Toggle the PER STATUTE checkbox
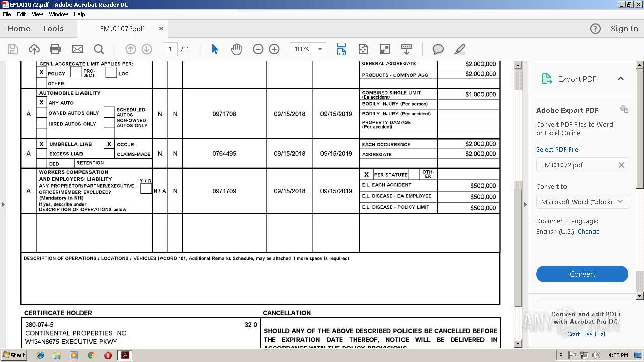 366,175
